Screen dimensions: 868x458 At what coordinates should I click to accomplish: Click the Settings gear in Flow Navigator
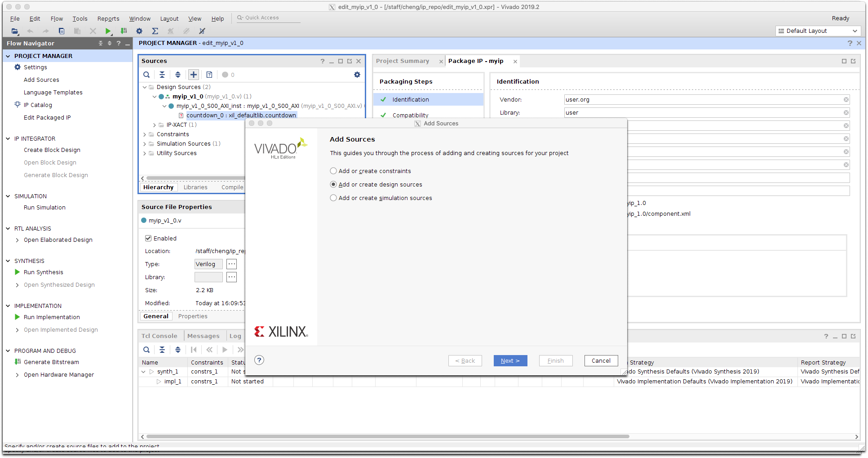pos(18,67)
